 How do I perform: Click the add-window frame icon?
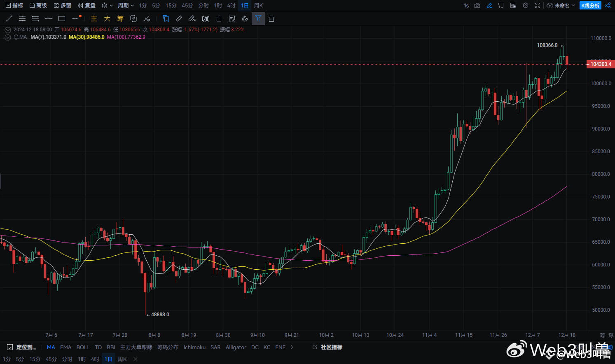pyautogui.click(x=501, y=5)
